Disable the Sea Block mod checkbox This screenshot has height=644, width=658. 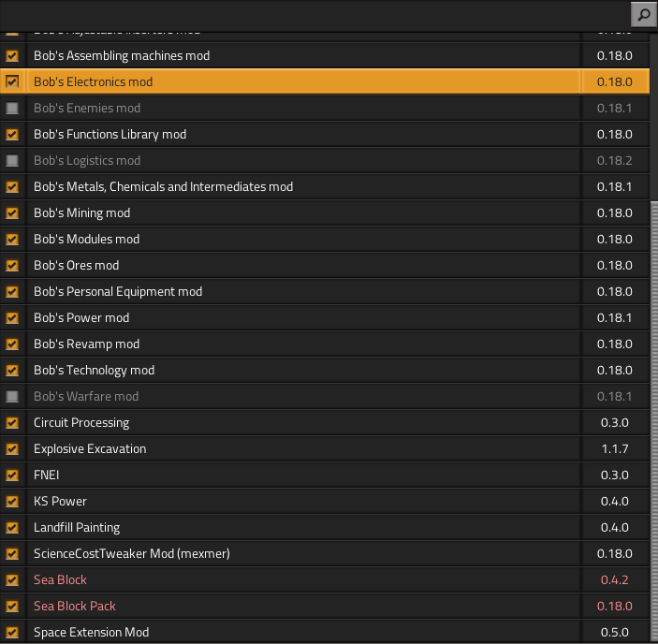(12, 580)
